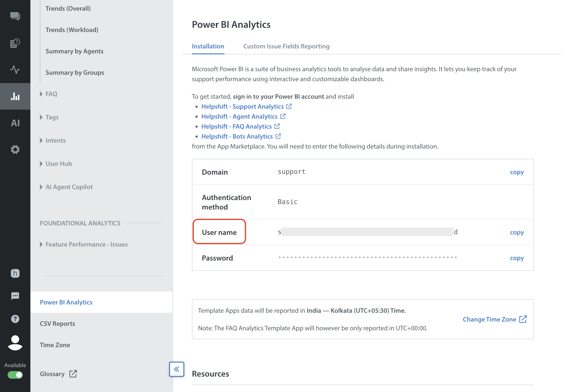Open CSV Reports in the sidebar

click(57, 323)
